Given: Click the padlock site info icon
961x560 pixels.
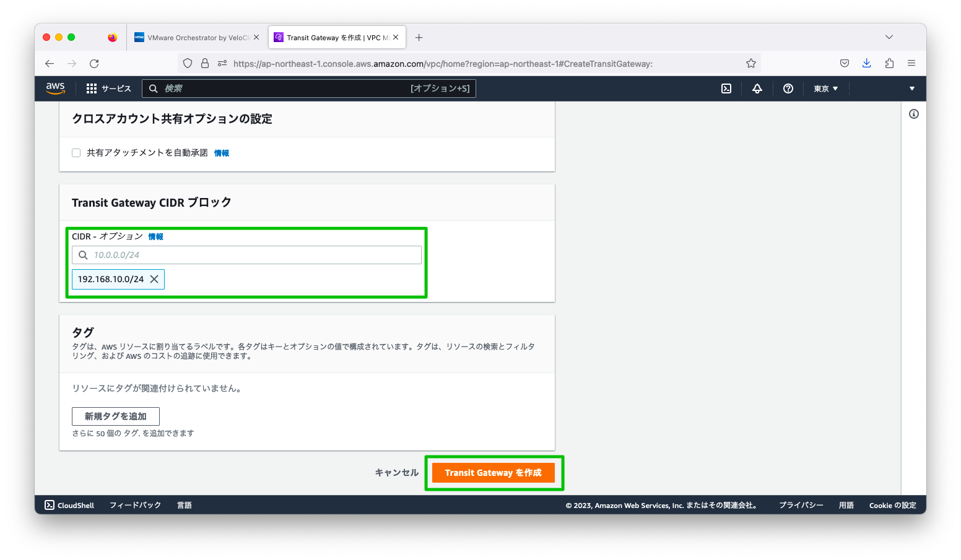Looking at the screenshot, I should pyautogui.click(x=205, y=63).
